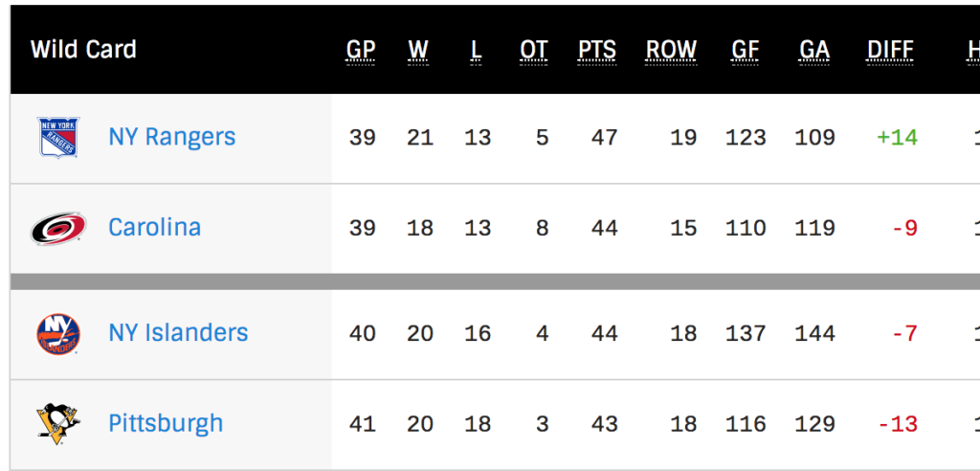The width and height of the screenshot is (980, 471).
Task: Sort standings by GP column header
Action: click(362, 51)
